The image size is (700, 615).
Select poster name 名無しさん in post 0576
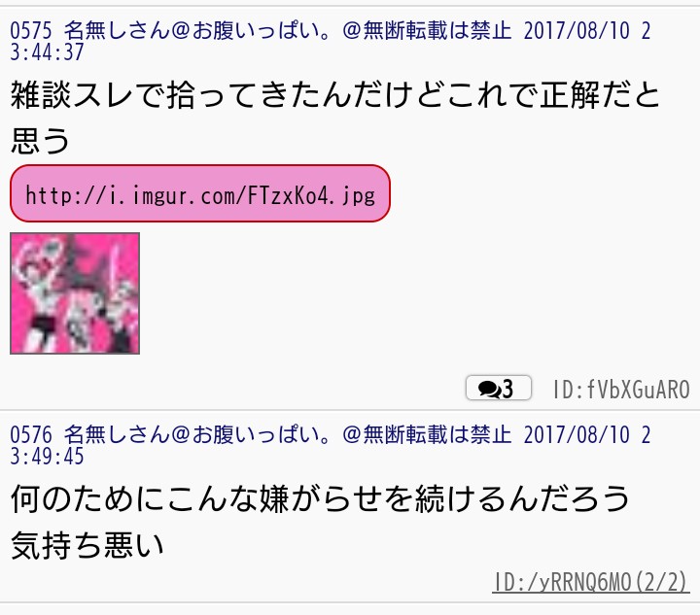(116, 434)
